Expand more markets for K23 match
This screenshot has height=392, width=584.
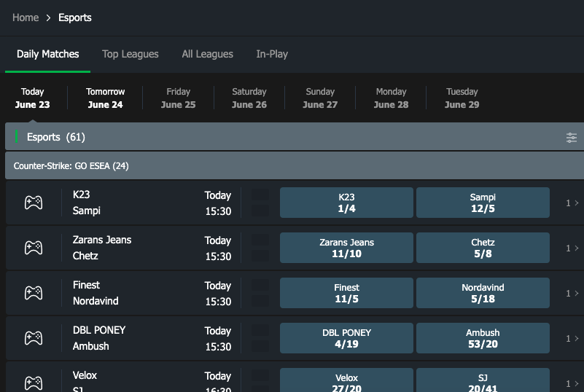[572, 203]
